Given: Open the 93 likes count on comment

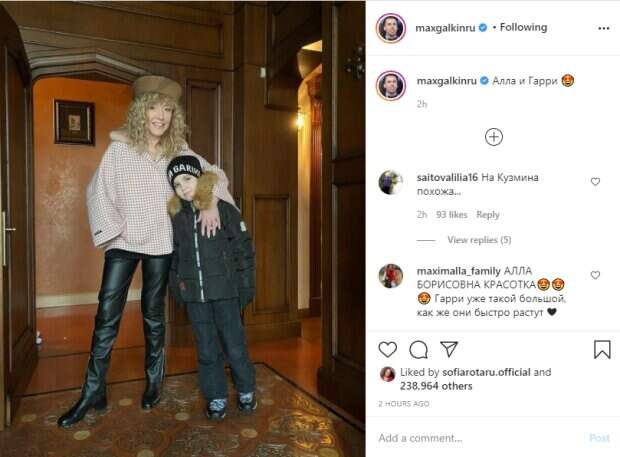Looking at the screenshot, I should pyautogui.click(x=452, y=215).
